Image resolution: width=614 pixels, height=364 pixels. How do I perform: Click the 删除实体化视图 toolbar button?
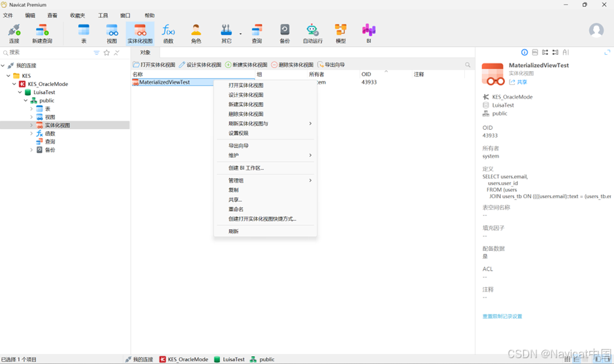coord(293,65)
